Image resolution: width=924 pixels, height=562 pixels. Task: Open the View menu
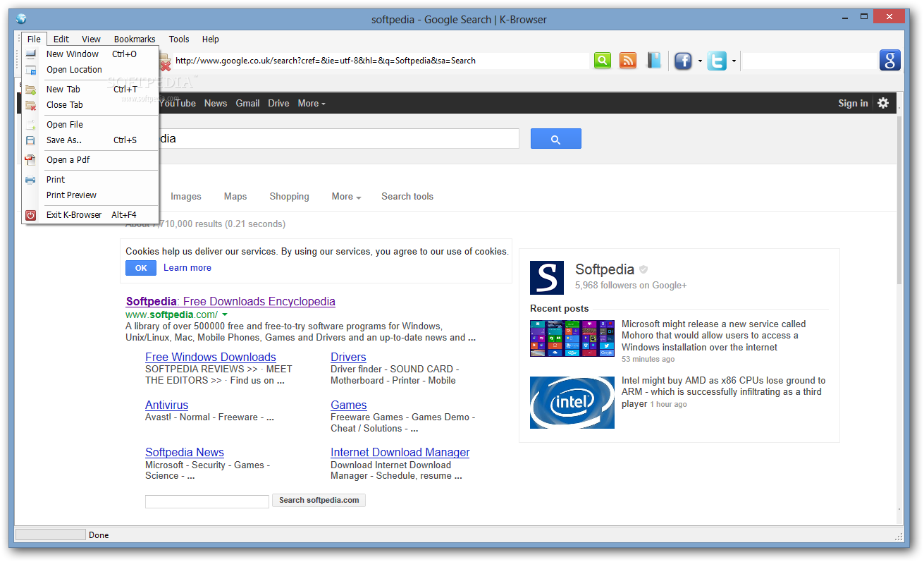[91, 39]
